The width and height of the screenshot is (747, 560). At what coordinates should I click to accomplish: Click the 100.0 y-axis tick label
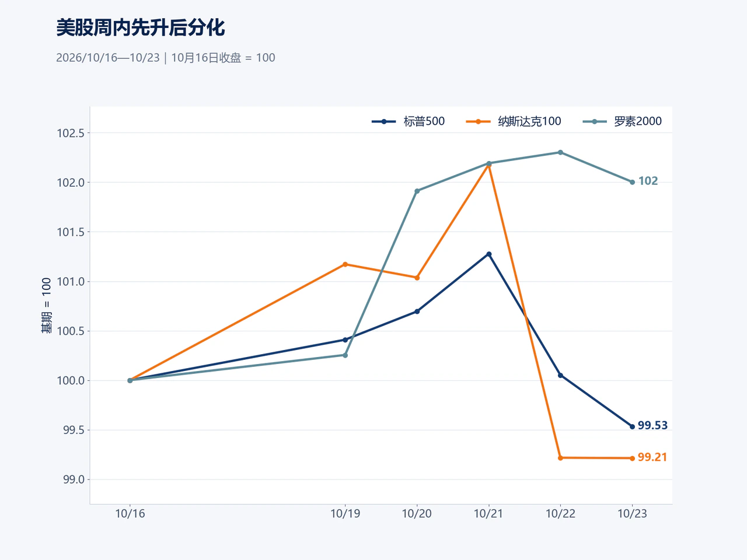click(x=71, y=380)
